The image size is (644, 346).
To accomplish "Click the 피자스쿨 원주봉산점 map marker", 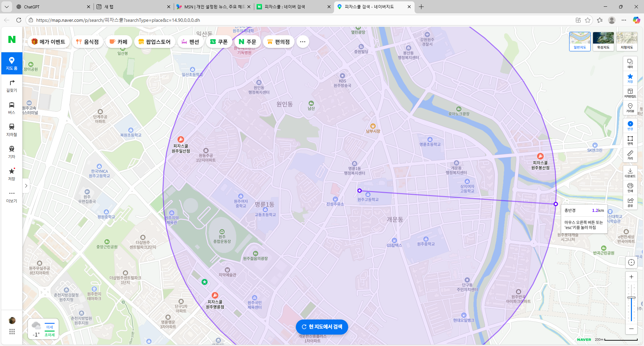I will (540, 156).
